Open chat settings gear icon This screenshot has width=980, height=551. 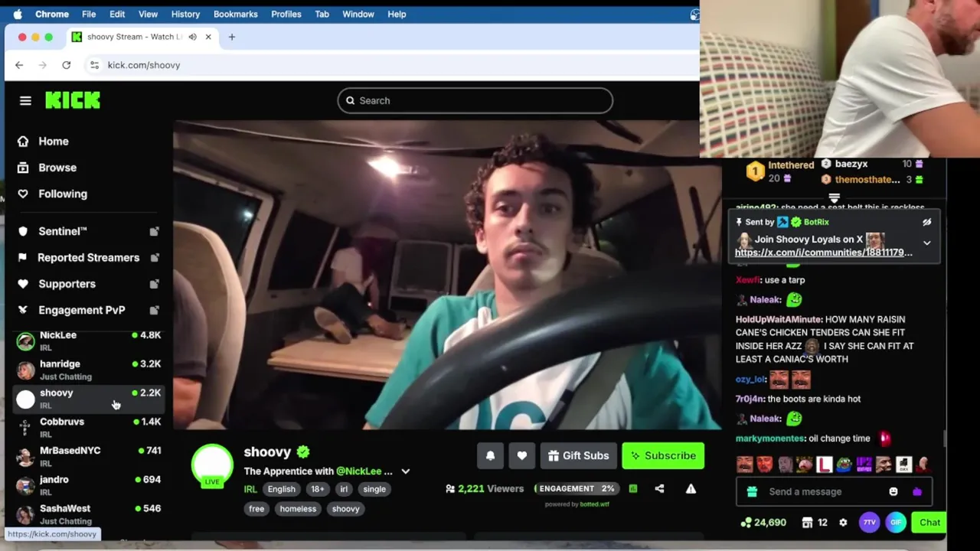click(x=843, y=523)
